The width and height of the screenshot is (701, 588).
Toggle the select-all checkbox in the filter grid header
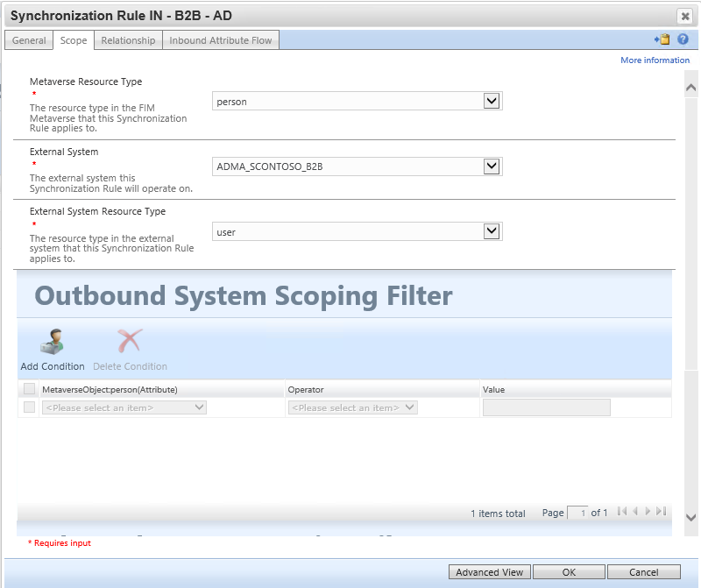click(x=29, y=388)
